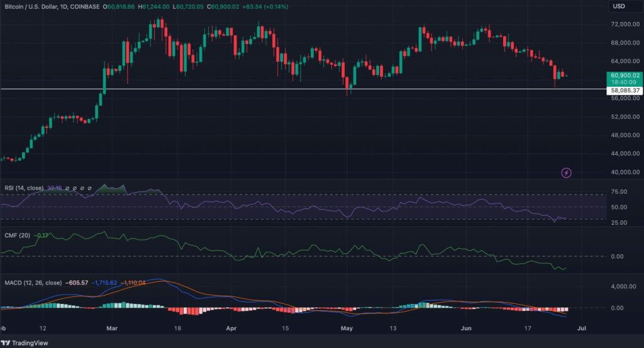Click the 48,000.00 price axis label
644x348 pixels.
point(625,135)
